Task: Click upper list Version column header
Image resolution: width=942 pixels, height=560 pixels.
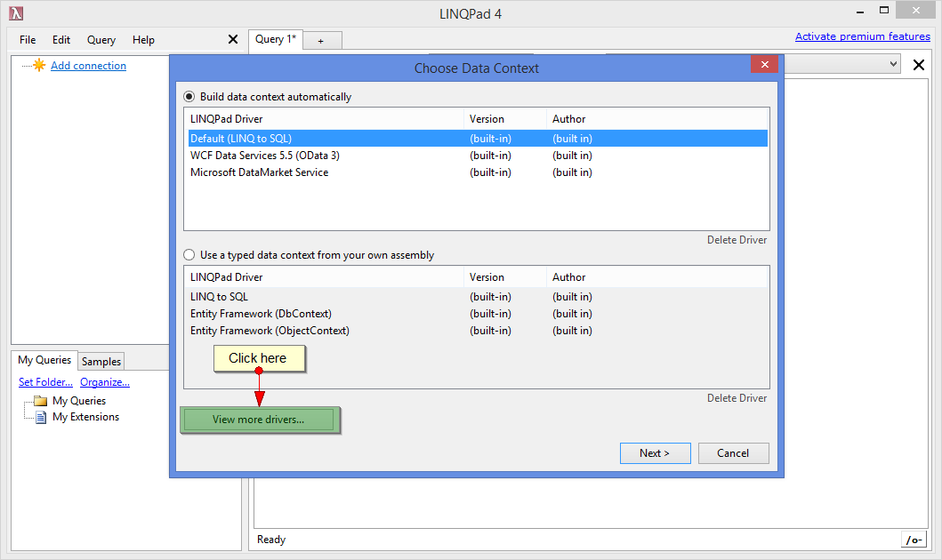Action: point(505,119)
